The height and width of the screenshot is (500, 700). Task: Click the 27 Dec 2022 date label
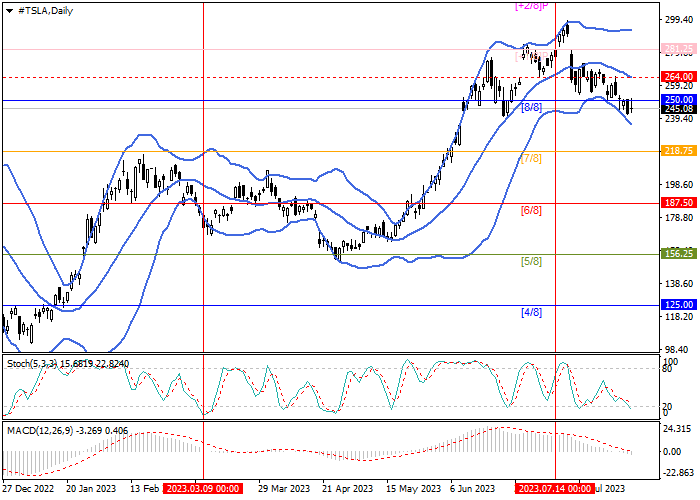[29, 488]
